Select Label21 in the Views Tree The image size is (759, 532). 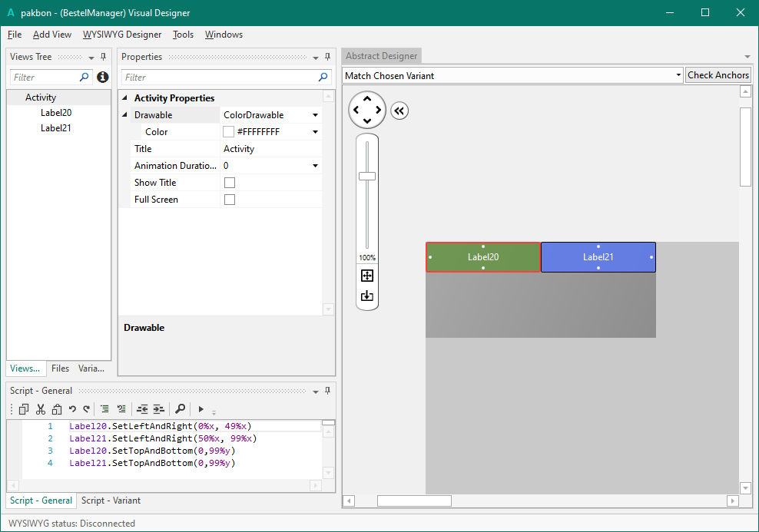[x=56, y=128]
